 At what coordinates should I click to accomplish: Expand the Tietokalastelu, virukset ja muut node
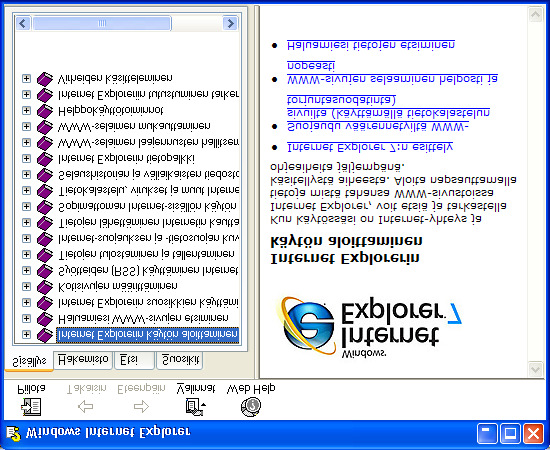click(x=26, y=190)
